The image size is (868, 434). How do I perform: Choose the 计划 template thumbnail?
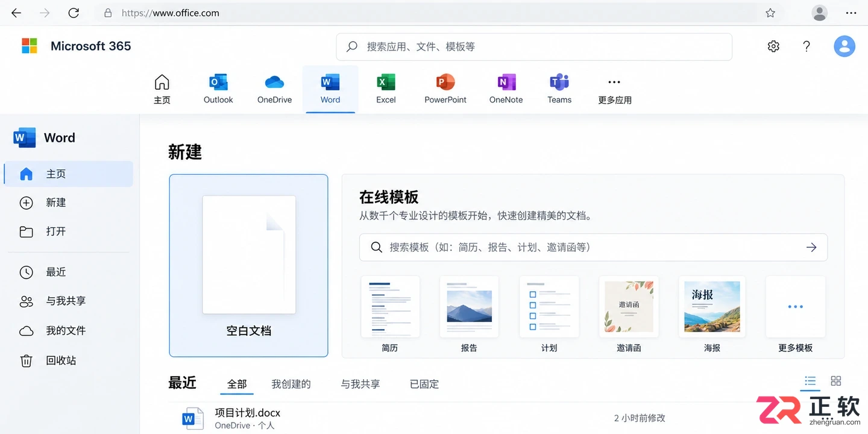549,306
